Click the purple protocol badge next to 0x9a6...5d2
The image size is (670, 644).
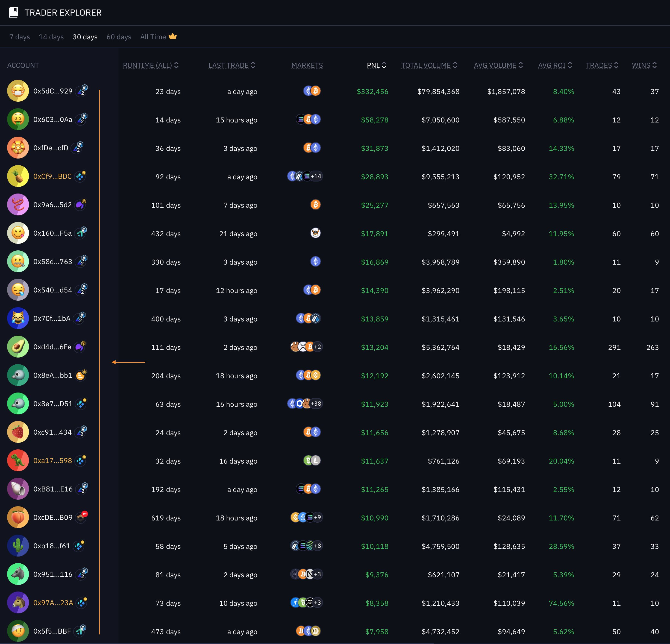[x=81, y=204]
